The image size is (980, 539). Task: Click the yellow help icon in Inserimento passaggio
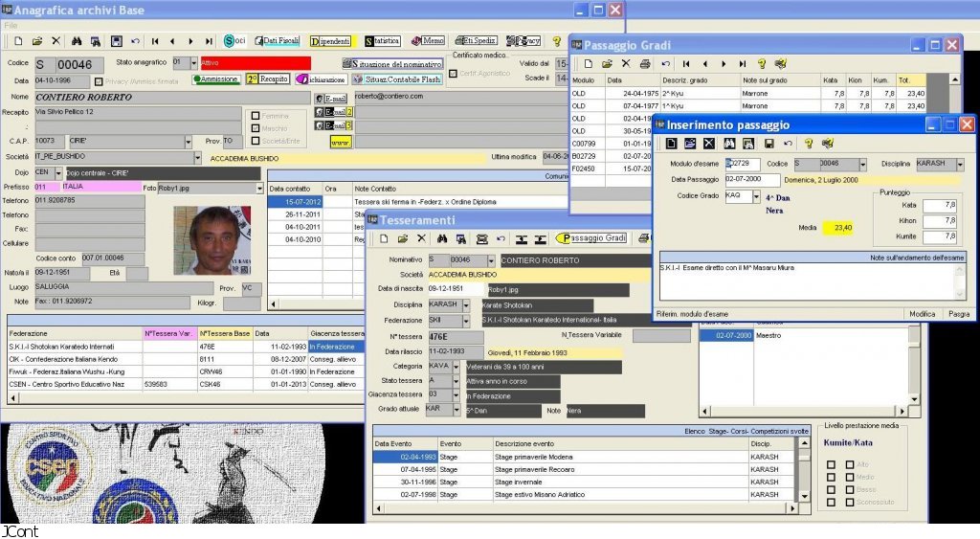[x=809, y=143]
